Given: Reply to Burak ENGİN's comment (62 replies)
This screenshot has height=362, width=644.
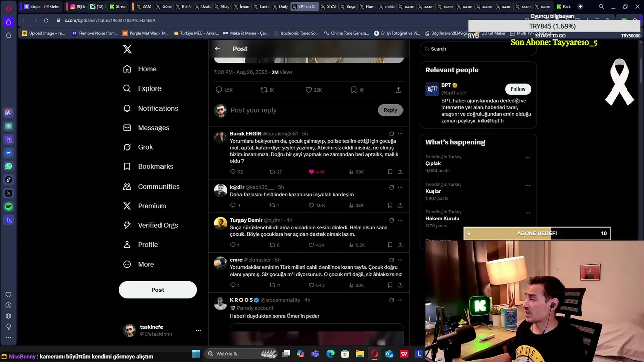Looking at the screenshot, I should tap(236, 172).
